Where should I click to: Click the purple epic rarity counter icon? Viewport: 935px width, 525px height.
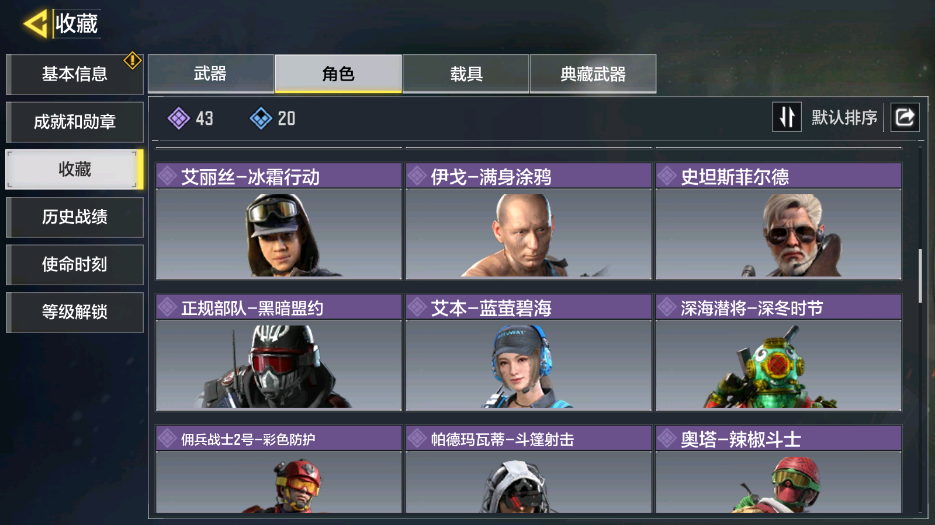(178, 118)
